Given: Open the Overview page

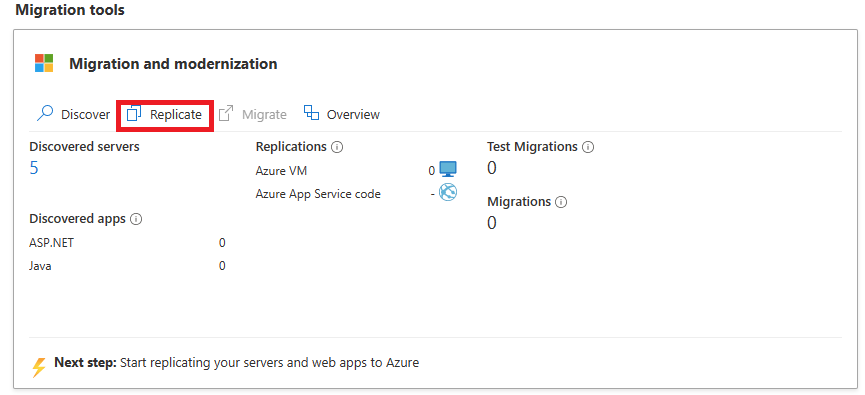Looking at the screenshot, I should click(x=342, y=114).
